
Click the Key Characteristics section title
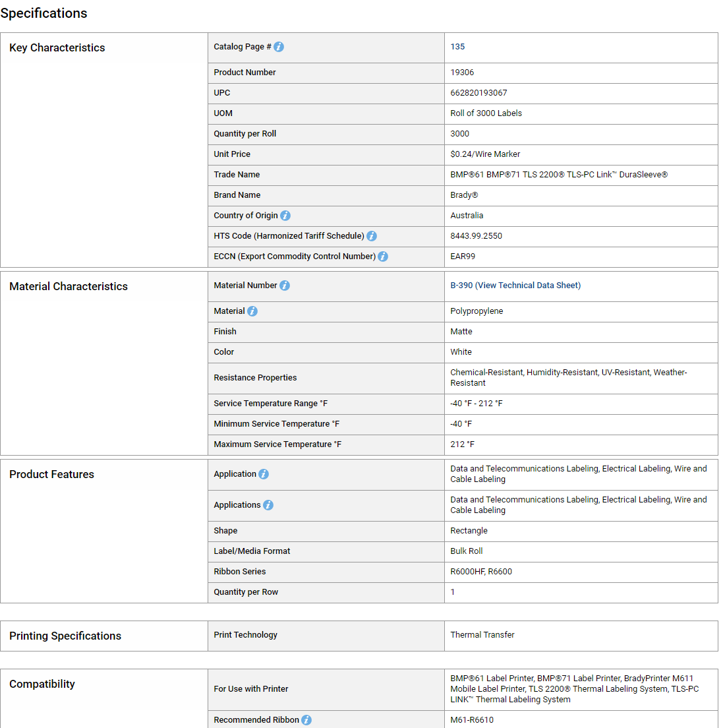click(x=57, y=47)
